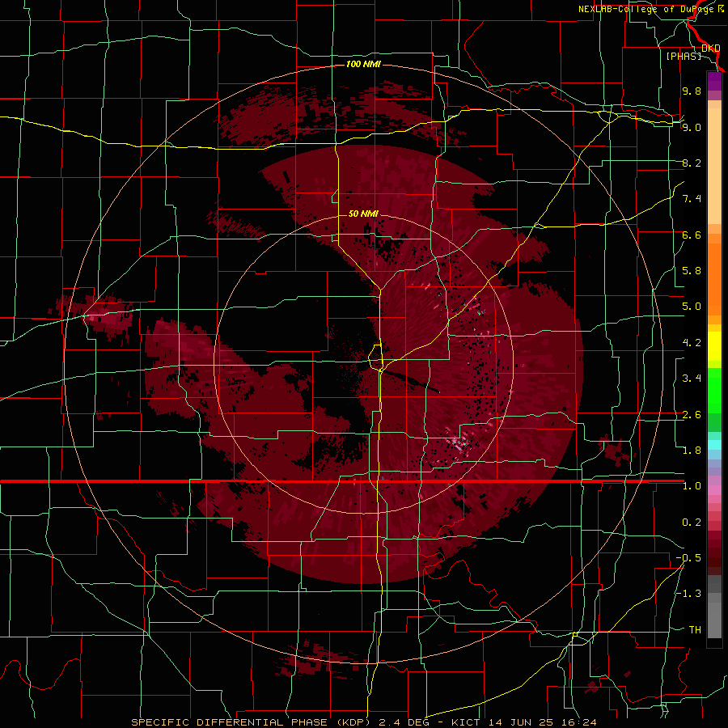The image size is (728, 728).
Task: Click the 6.6 scale value
Action: [692, 235]
